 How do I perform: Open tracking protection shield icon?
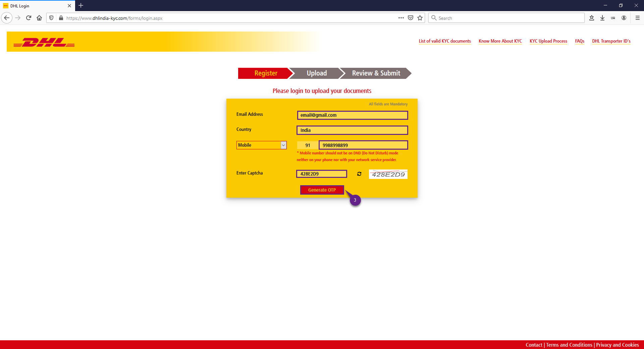coord(51,18)
